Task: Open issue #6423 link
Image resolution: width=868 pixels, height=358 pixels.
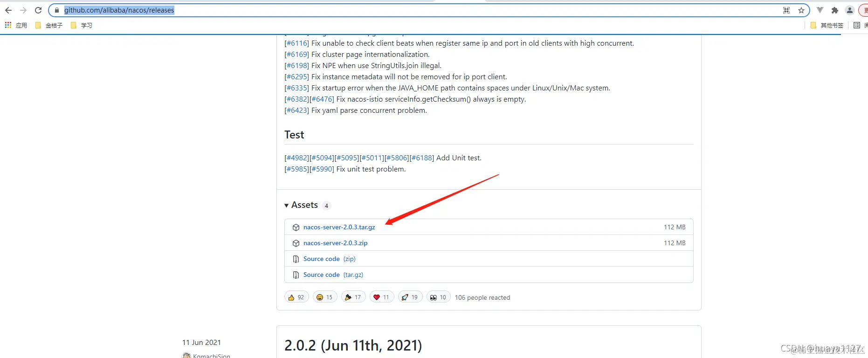Action: (297, 110)
